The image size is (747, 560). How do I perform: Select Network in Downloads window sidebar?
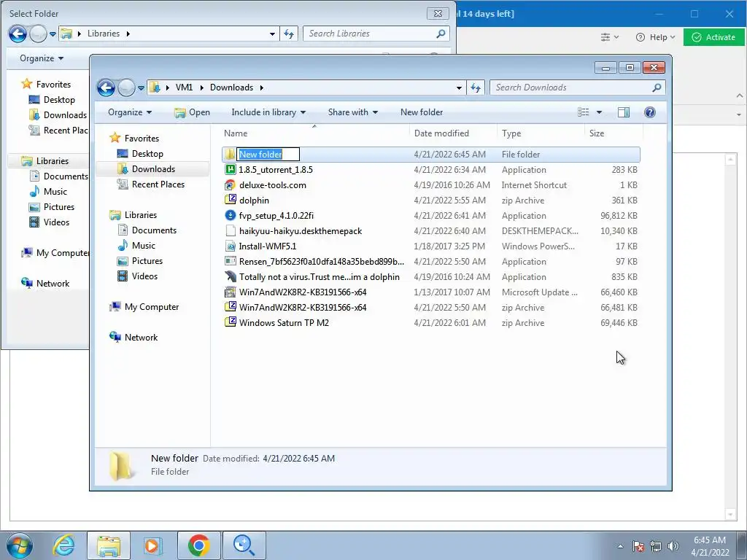141,338
